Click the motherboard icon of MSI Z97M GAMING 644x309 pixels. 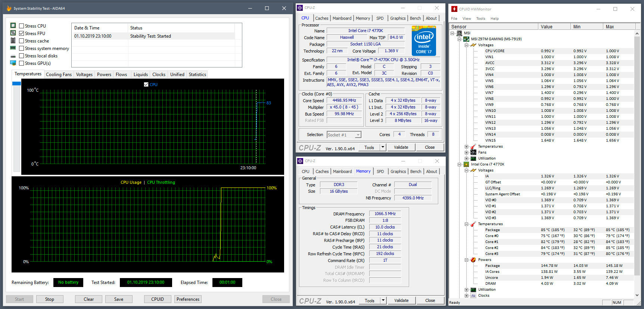466,39
